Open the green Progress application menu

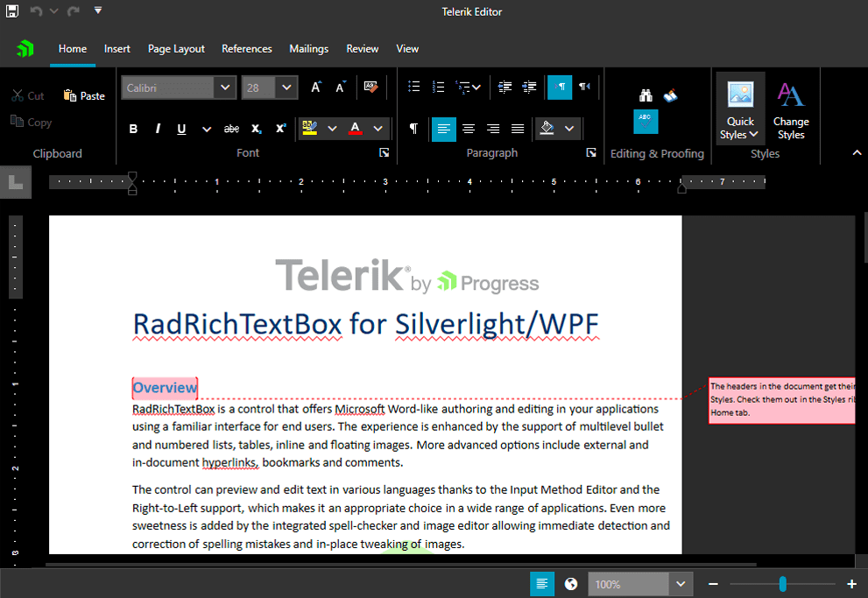25,49
